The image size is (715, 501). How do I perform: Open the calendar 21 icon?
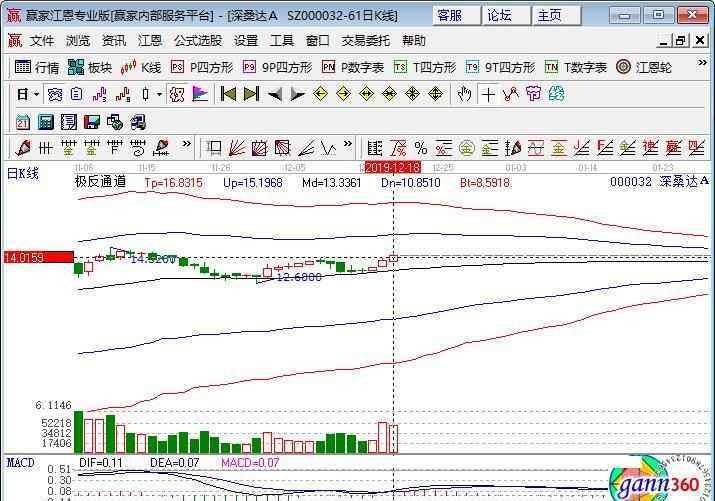[23, 122]
